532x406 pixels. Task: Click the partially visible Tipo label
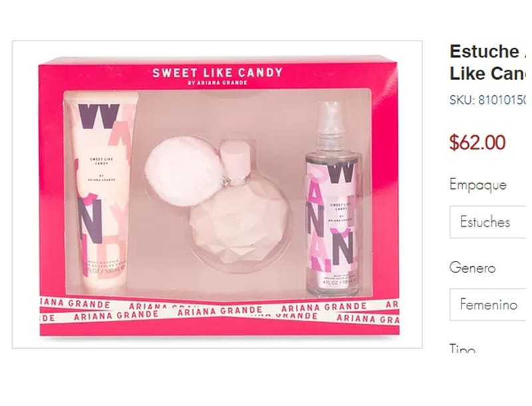[462, 348]
